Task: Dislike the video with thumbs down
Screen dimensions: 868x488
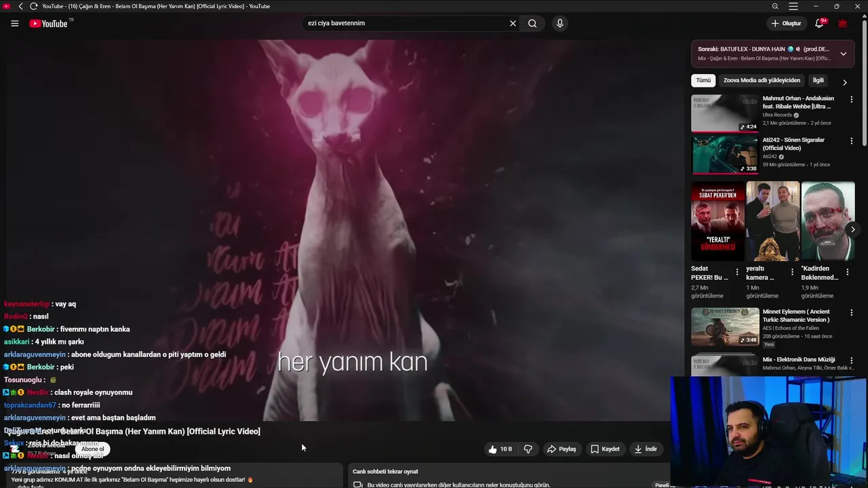Action: click(x=528, y=449)
